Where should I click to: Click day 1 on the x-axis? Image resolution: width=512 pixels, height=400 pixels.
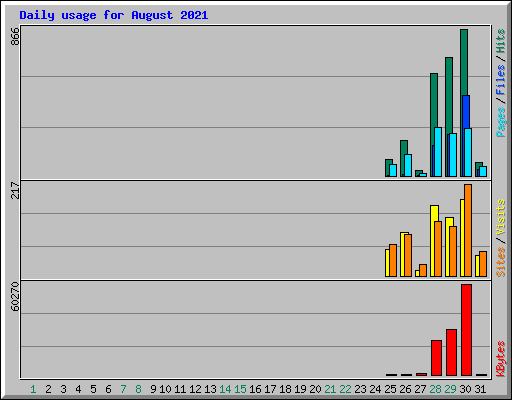tap(33, 389)
